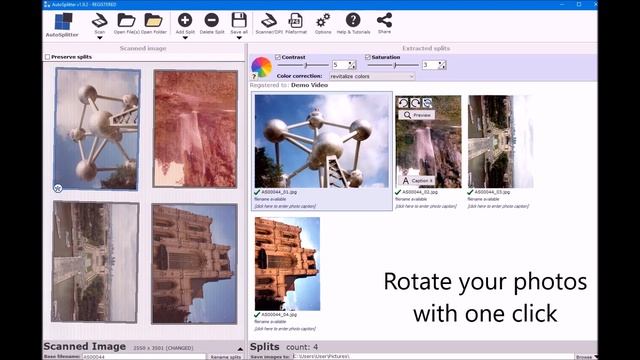Click the Rename splits button

(226, 357)
